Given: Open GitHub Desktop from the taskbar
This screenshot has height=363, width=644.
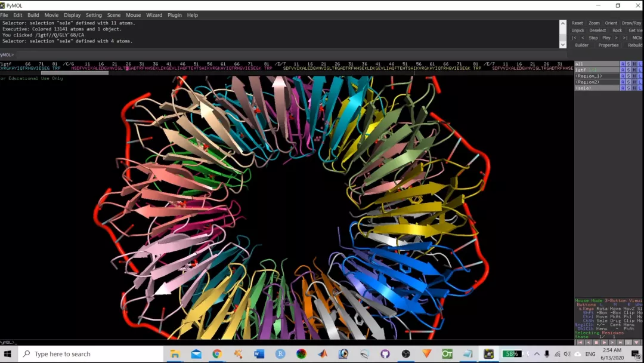Looking at the screenshot, I should pos(385,354).
